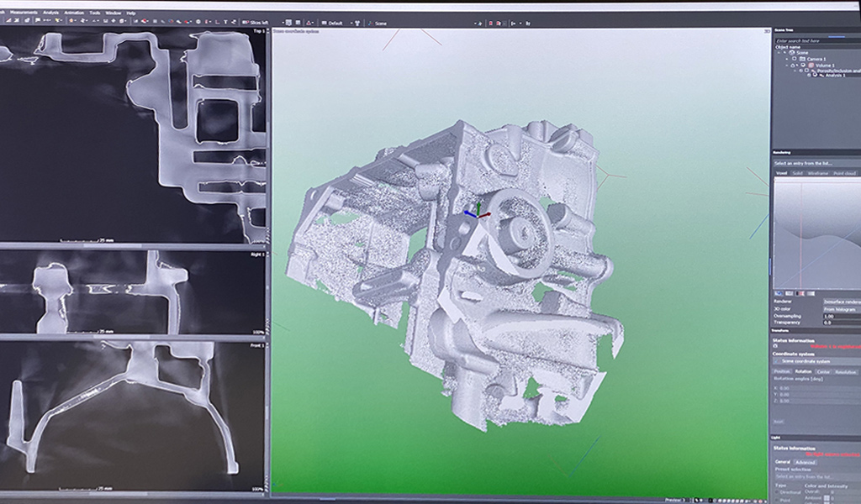Open the Measurements menu
Image resolution: width=861 pixels, height=504 pixels.
pos(22,13)
